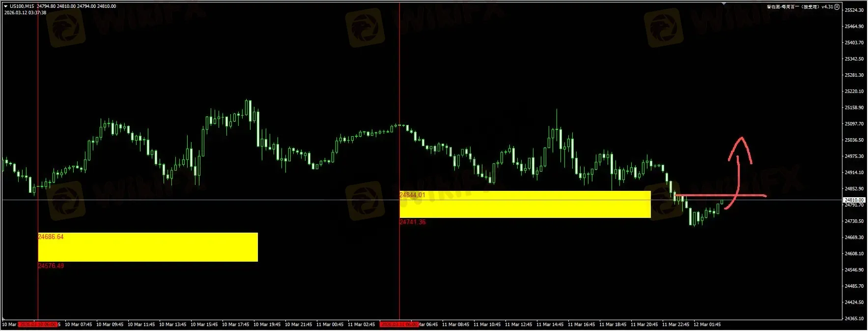The height and width of the screenshot is (331, 868).
Task: Click the 11 Mar 14:45 time label
Action: pyautogui.click(x=550, y=325)
